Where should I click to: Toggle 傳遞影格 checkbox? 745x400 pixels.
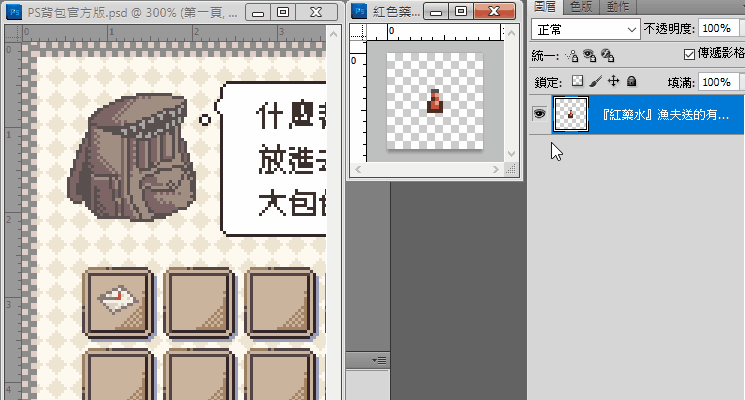click(689, 55)
